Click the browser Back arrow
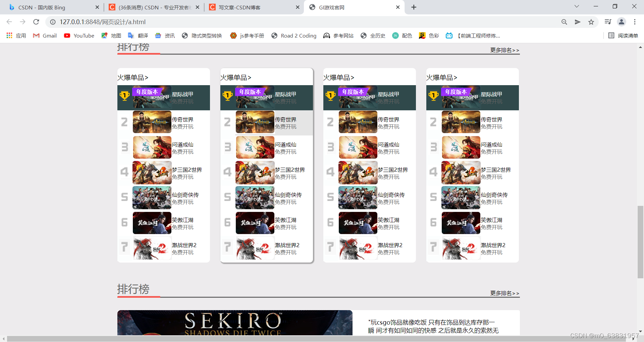The width and height of the screenshot is (644, 342). (9, 22)
